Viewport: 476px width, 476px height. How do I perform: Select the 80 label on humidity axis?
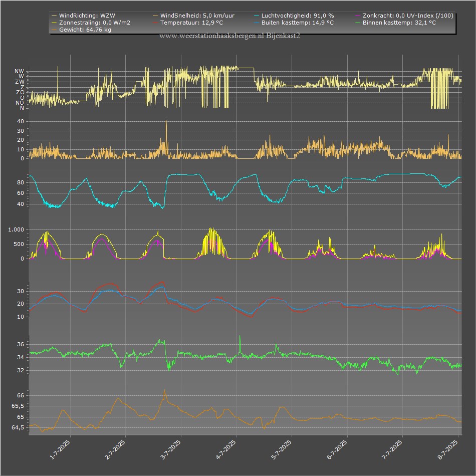click(21, 182)
